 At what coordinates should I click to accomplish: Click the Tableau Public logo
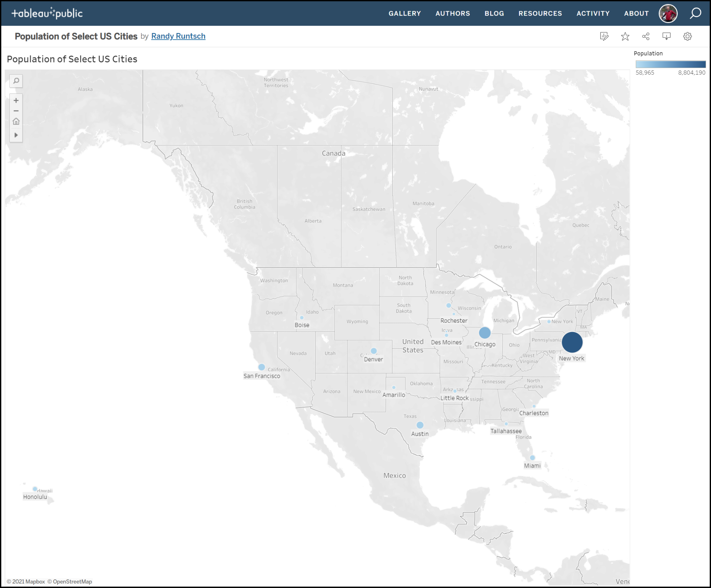coord(47,14)
